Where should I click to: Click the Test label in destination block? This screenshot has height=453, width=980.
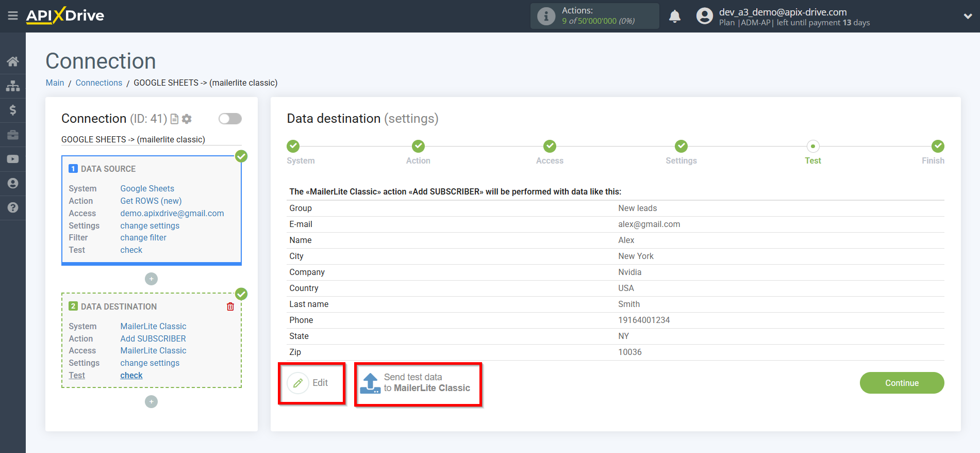click(77, 376)
